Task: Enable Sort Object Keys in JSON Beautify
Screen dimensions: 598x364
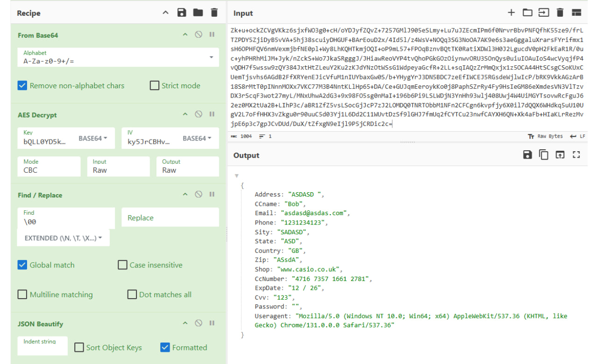Action: (79, 347)
